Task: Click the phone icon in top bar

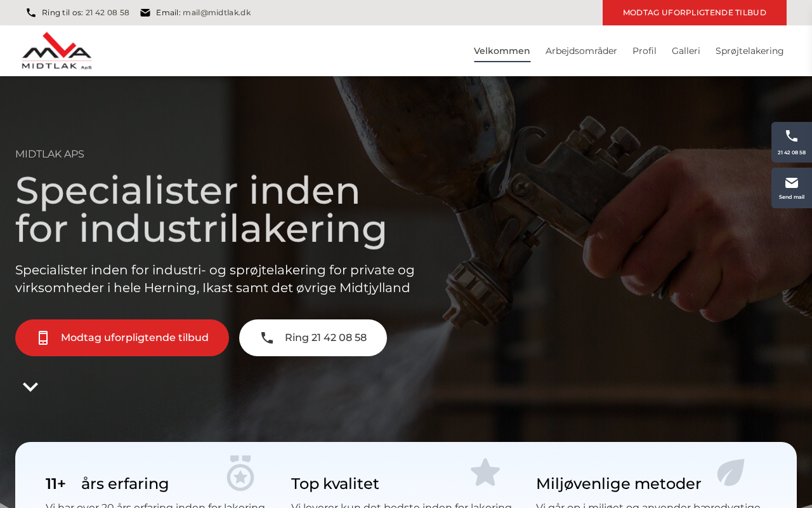Action: click(31, 13)
